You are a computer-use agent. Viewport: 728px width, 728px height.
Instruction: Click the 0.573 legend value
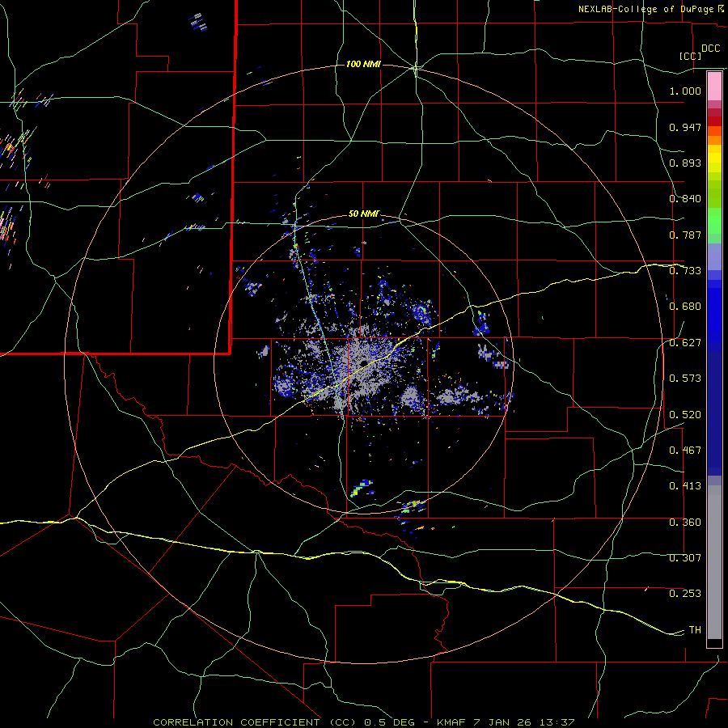click(685, 379)
